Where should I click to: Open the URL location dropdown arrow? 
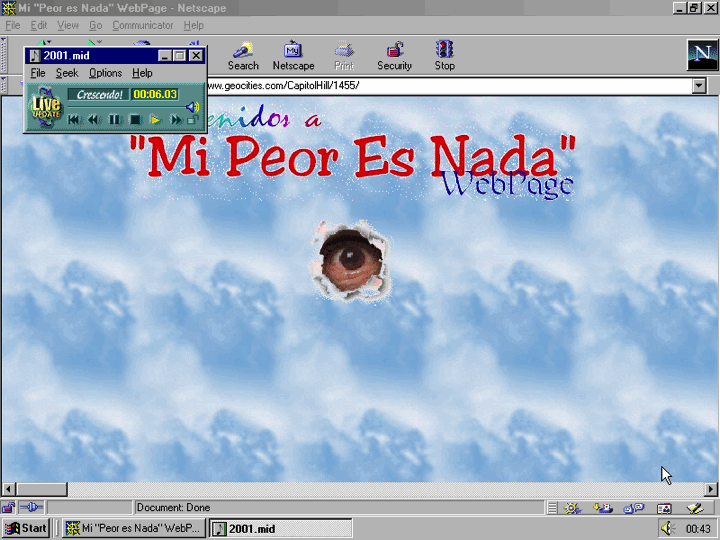(x=699, y=86)
